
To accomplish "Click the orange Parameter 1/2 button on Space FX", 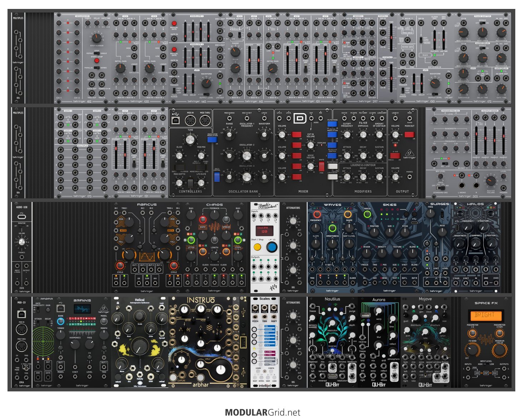I will (x=472, y=333).
